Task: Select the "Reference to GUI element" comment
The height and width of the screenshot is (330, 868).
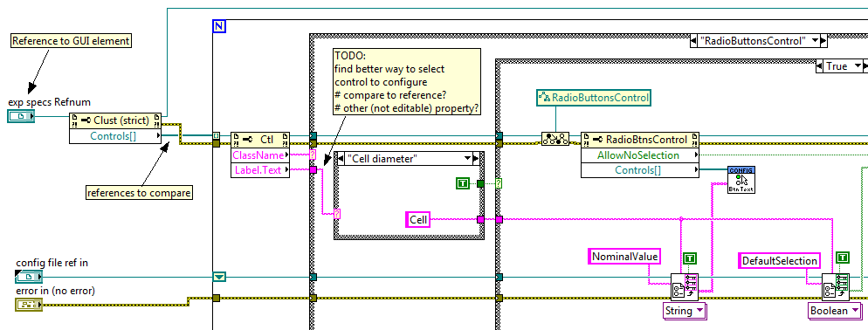Action: tap(71, 40)
